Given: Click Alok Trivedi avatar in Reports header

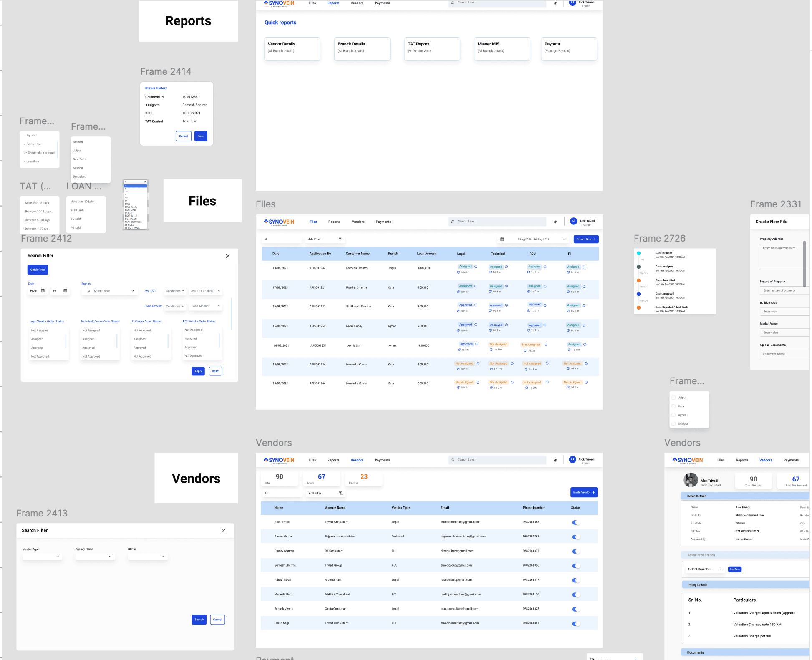Looking at the screenshot, I should tap(572, 3).
